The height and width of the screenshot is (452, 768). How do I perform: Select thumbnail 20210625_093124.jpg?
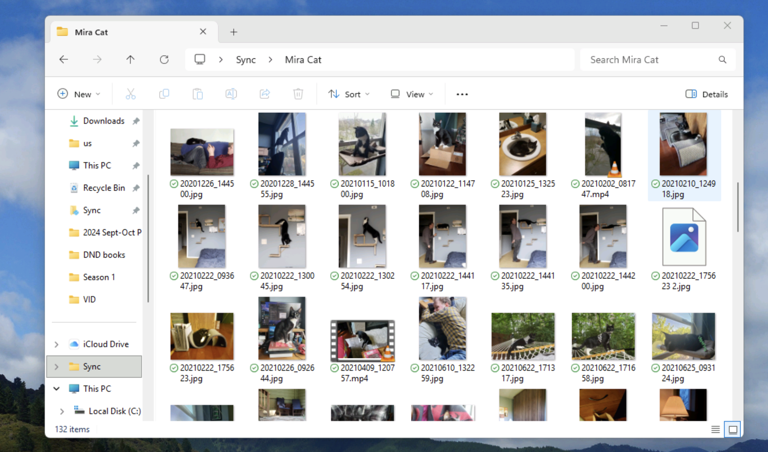click(683, 336)
